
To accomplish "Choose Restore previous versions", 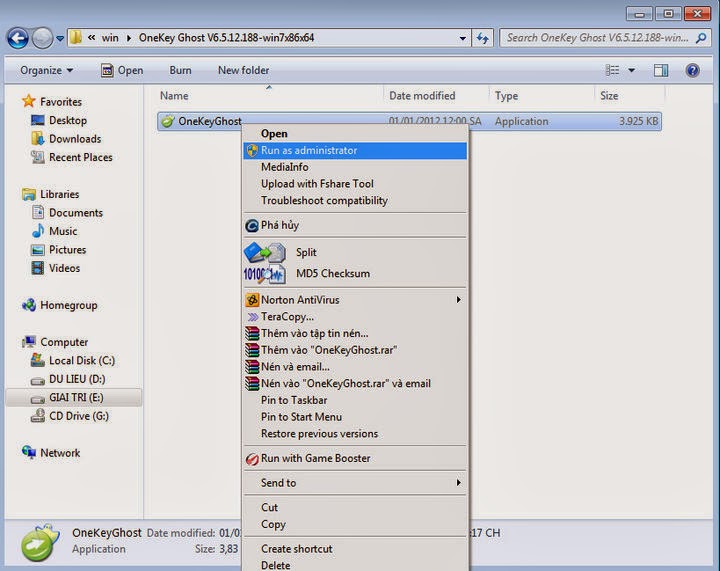I will click(x=355, y=434).
